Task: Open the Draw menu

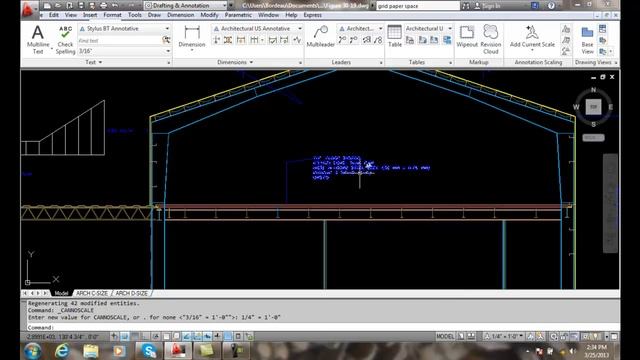Action: [154, 15]
